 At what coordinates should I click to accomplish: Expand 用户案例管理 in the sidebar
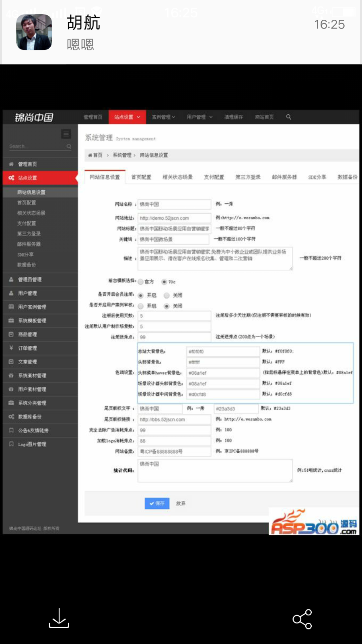[40, 307]
